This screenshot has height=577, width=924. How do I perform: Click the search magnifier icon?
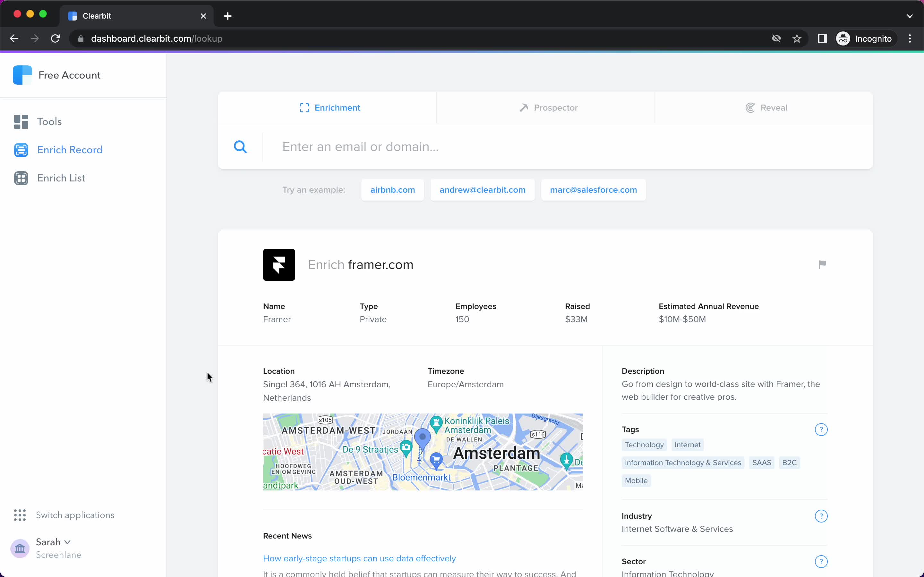240,146
